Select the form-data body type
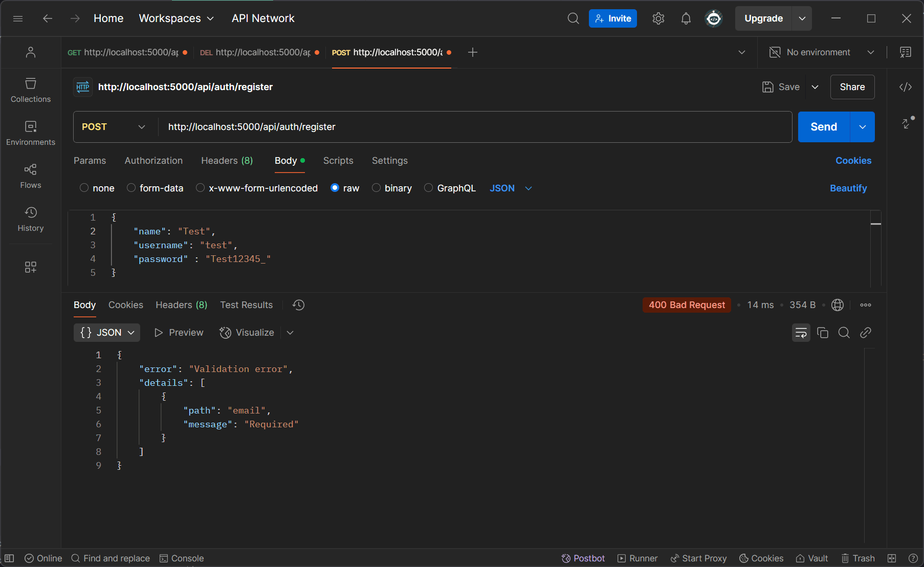Screen dimensions: 924x567 point(131,188)
